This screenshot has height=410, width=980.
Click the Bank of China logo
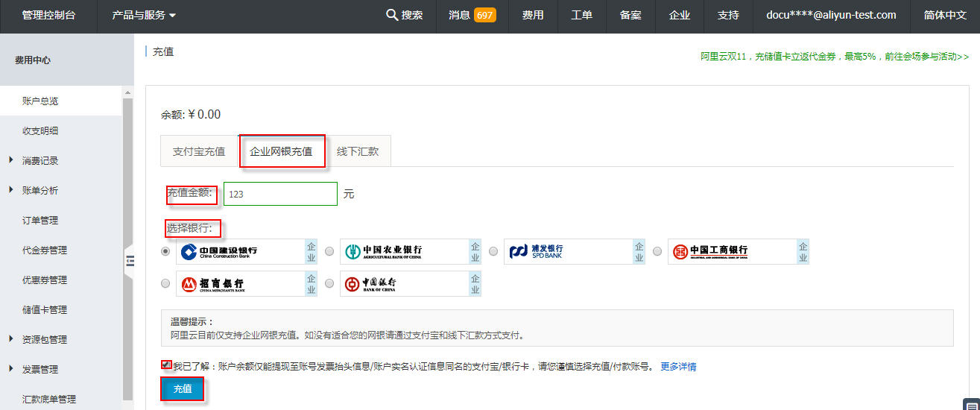pos(370,284)
